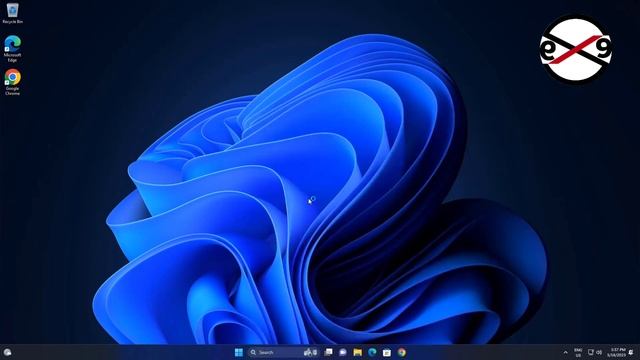The width and height of the screenshot is (640, 360).
Task: Launch Microsoft Edge from the taskbar
Action: click(372, 352)
